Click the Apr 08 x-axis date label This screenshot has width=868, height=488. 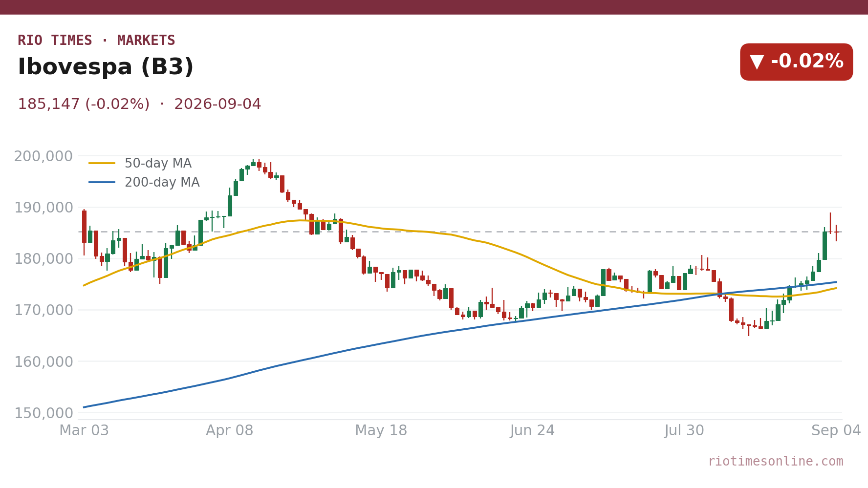[230, 430]
